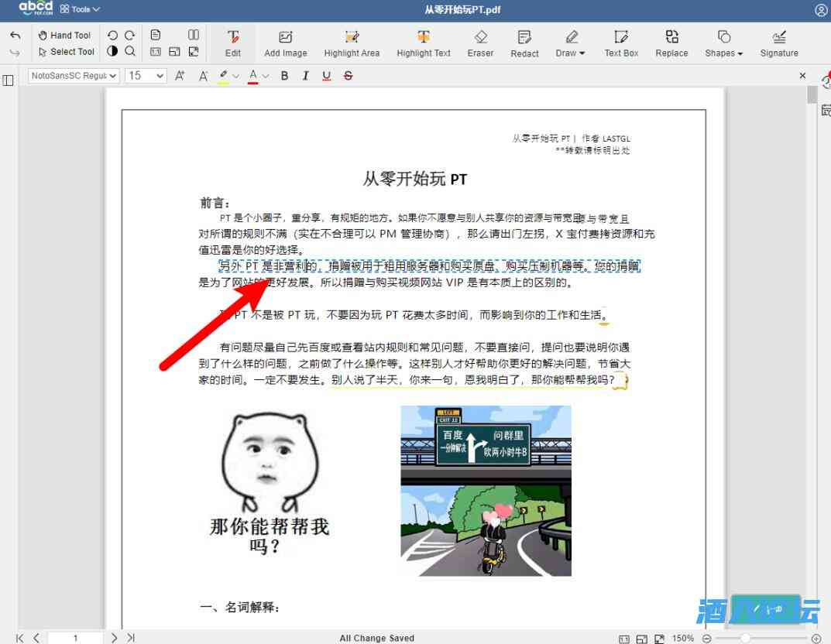Screen dimensions: 831x644
Task: Click the Redact tool icon
Action: click(x=524, y=43)
